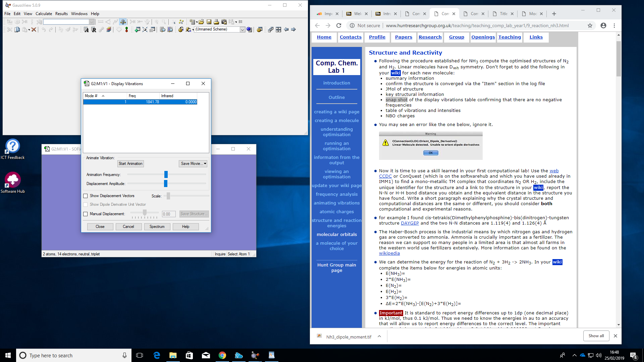
Task: Open Chrome from the Windows taskbar
Action: click(222, 355)
